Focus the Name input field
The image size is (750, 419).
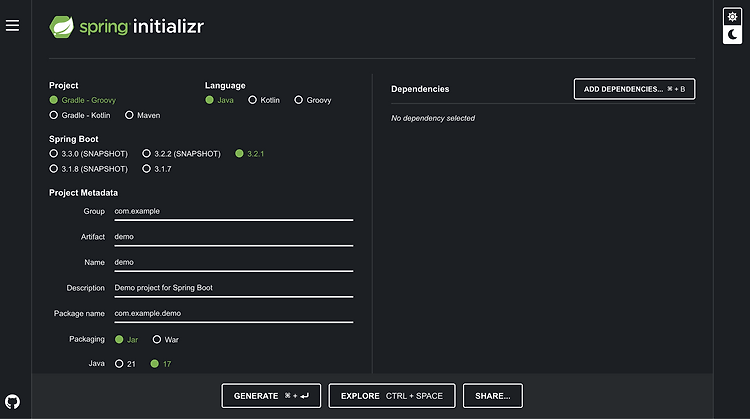pyautogui.click(x=233, y=263)
